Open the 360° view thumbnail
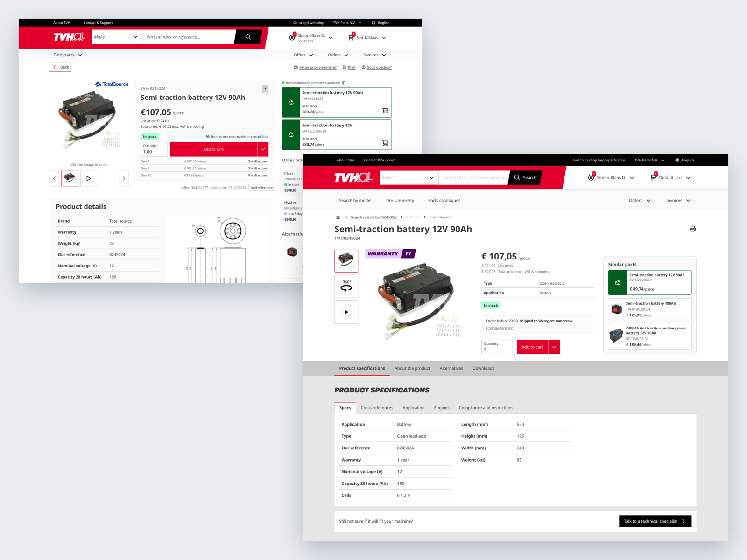The height and width of the screenshot is (560, 747). click(346, 286)
